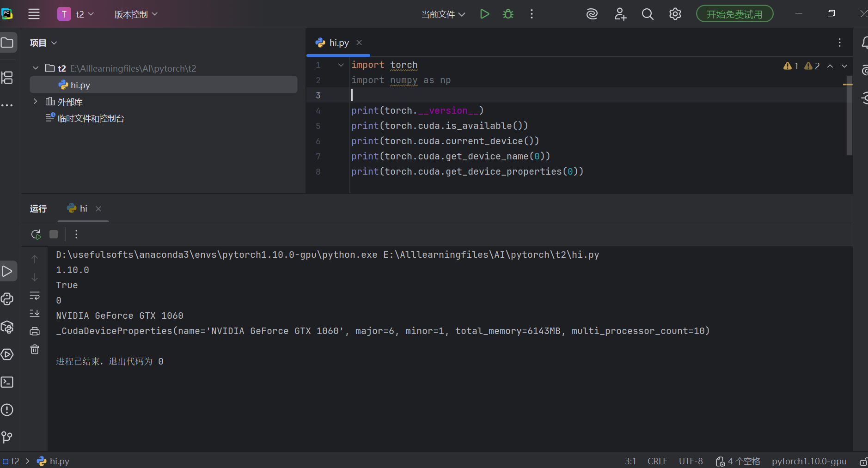868x468 pixels.
Task: Stop the running process square button
Action: pyautogui.click(x=54, y=234)
